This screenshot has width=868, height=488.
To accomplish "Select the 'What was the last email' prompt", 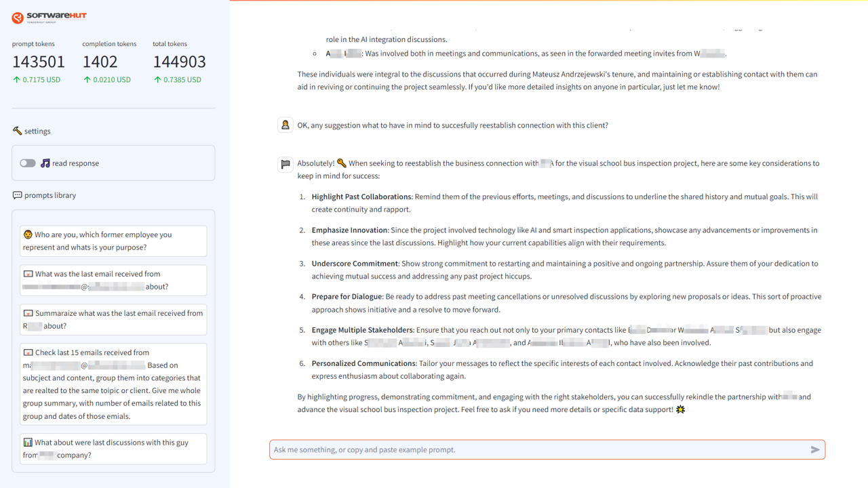I will click(113, 281).
